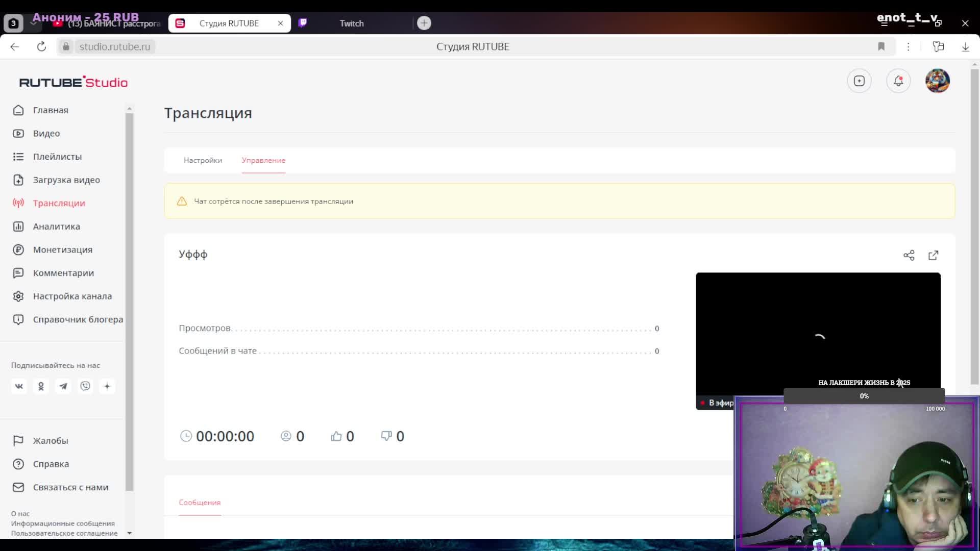Image resolution: width=980 pixels, height=551 pixels.
Task: Click the Справочник блогера icon
Action: click(18, 319)
